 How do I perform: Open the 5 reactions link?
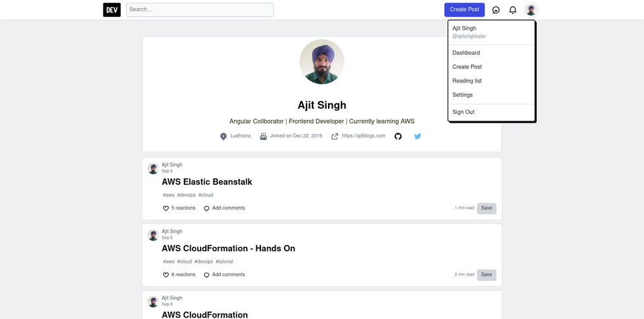click(183, 208)
